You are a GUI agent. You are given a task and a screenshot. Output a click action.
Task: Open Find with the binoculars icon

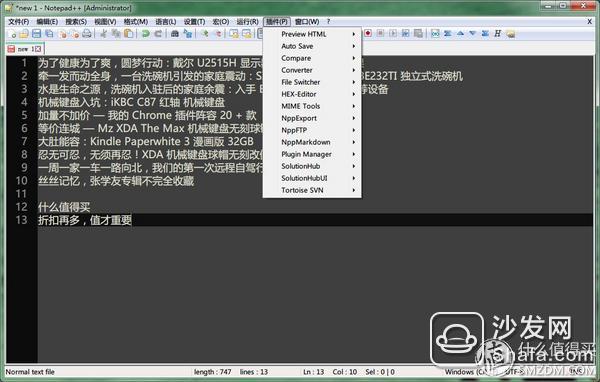175,34
